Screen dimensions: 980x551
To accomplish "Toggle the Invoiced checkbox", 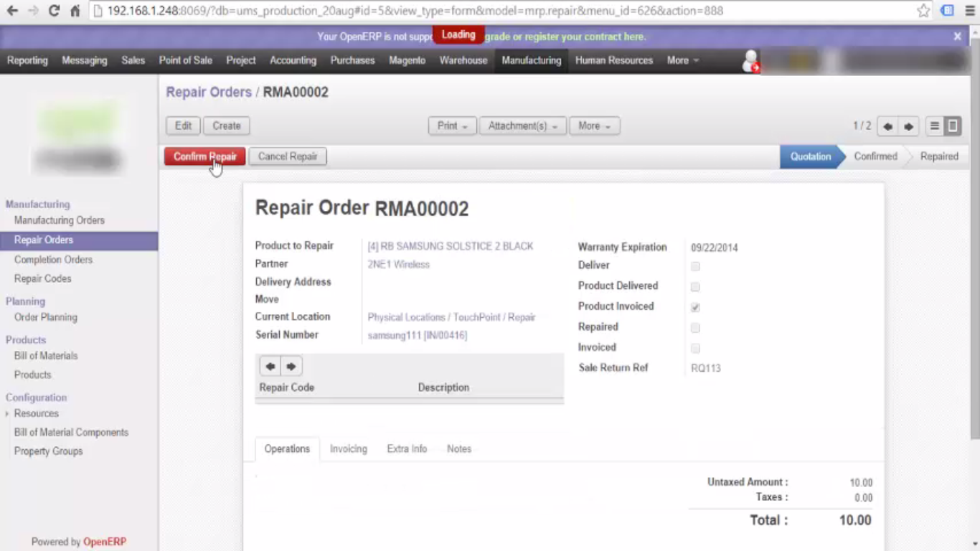I will click(695, 348).
